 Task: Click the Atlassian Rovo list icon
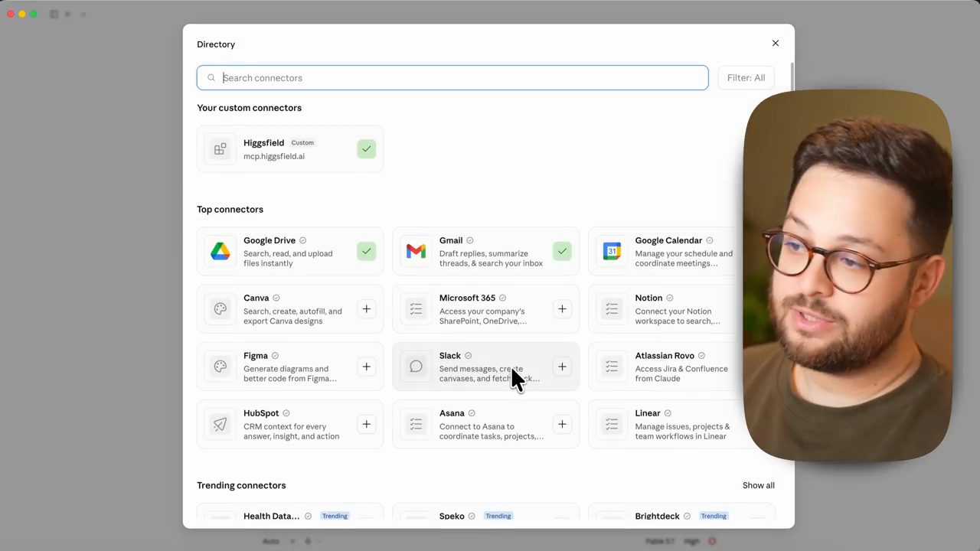pyautogui.click(x=612, y=367)
